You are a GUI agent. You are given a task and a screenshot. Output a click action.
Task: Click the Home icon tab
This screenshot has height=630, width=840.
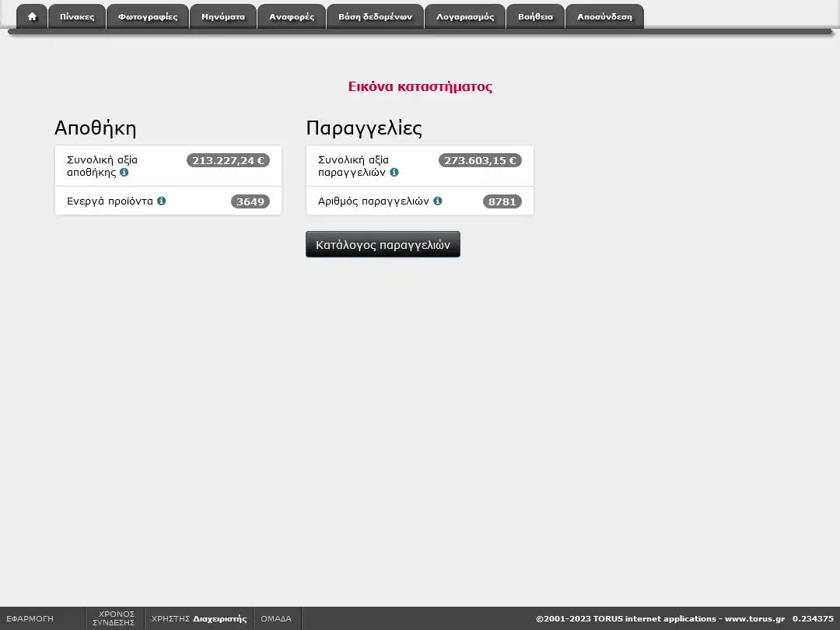coord(32,16)
